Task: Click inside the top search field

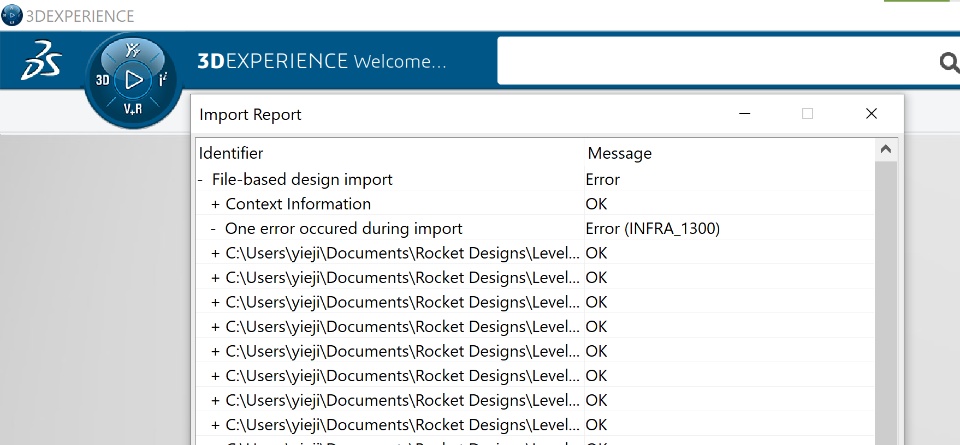Action: click(x=715, y=63)
